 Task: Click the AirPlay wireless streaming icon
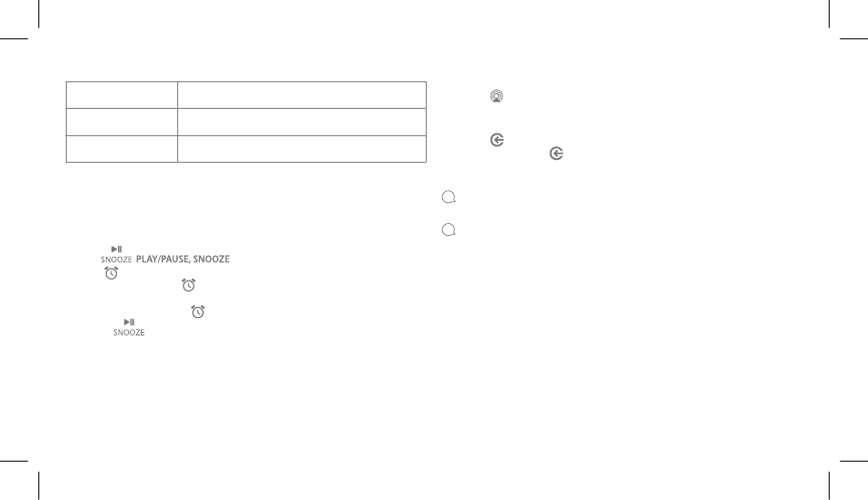496,96
